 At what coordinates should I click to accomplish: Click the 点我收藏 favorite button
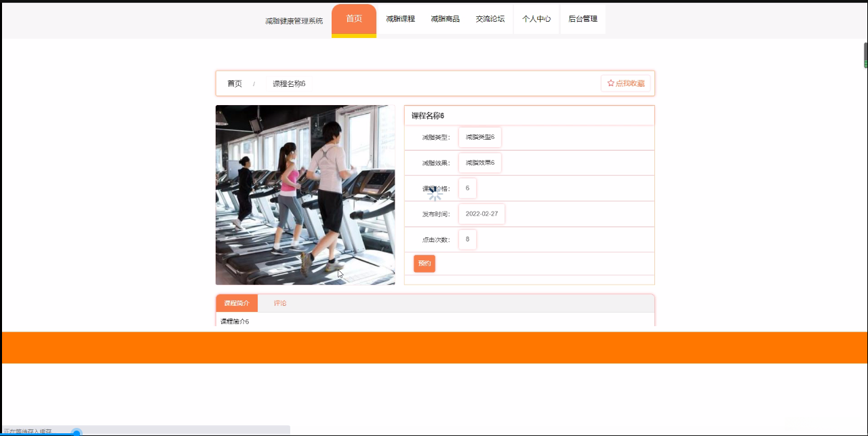click(626, 83)
